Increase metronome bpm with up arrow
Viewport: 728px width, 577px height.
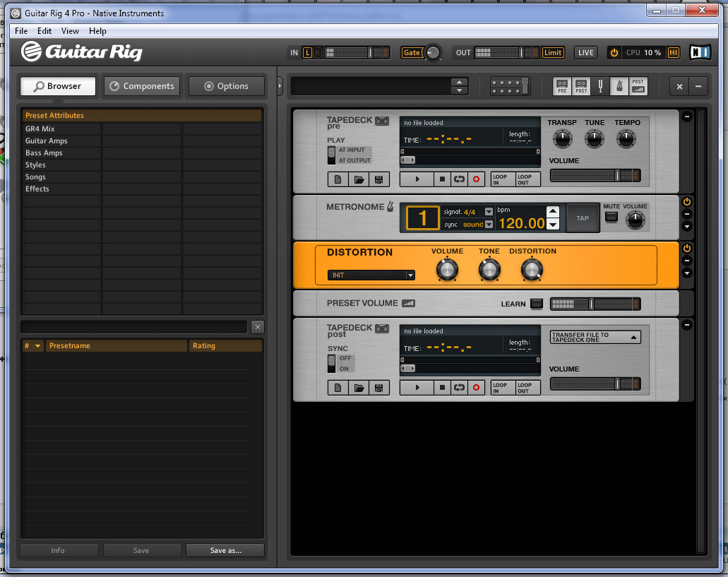(x=552, y=210)
